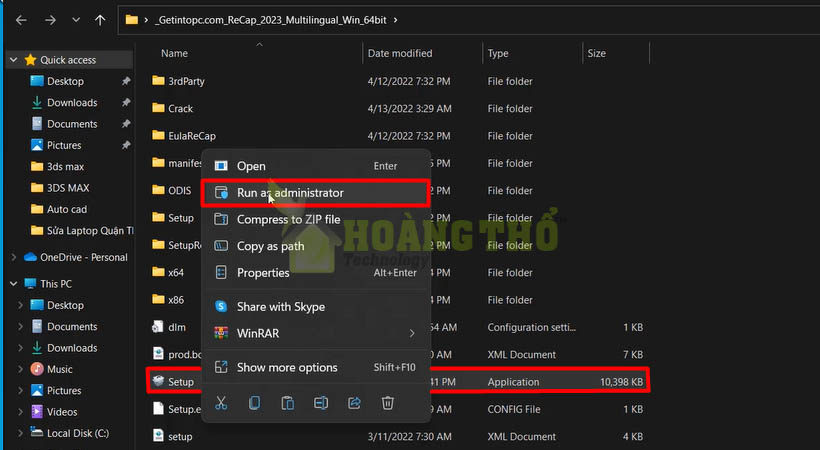Choose Share with Skype
The width and height of the screenshot is (820, 450).
pos(315,307)
